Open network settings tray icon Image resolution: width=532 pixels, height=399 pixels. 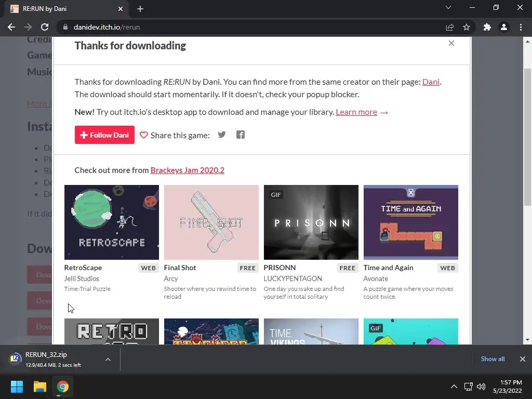469,387
